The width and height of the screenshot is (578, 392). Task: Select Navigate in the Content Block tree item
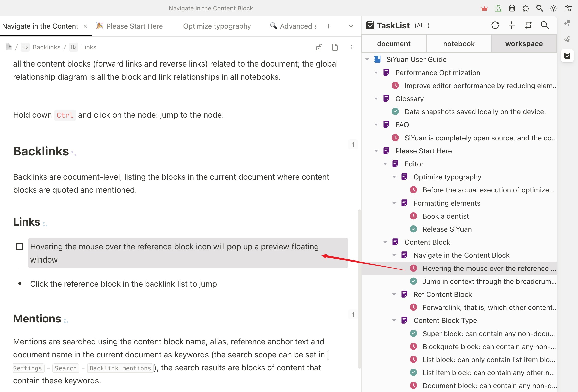click(461, 255)
